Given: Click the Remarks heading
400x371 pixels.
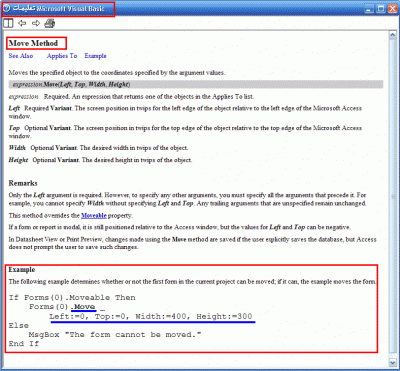Looking at the screenshot, I should point(23,183).
